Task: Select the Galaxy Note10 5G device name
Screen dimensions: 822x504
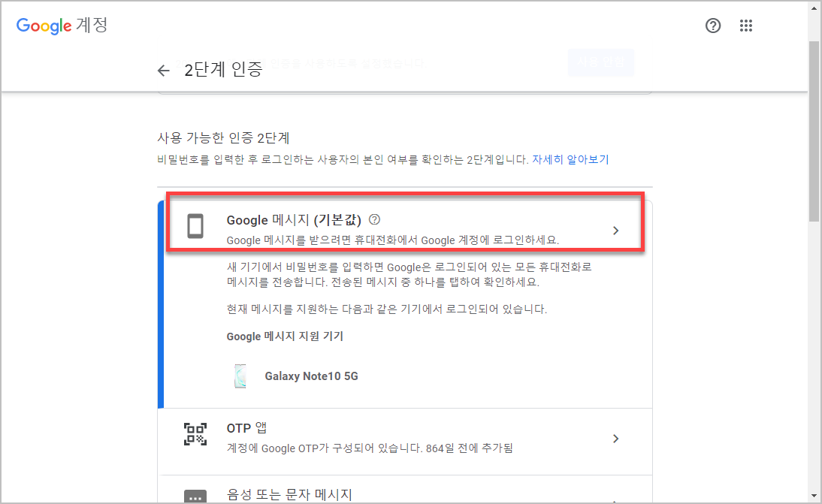Action: pos(311,376)
